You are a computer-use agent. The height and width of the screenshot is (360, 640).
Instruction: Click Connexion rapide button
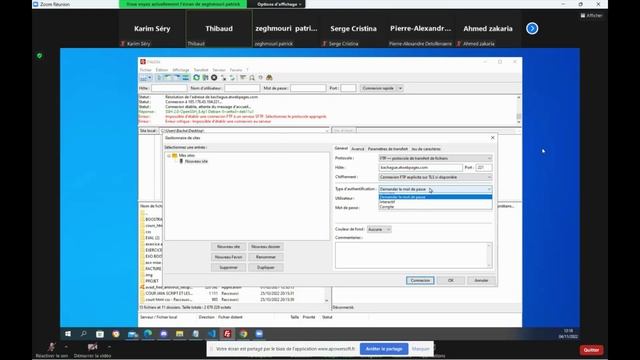(x=378, y=88)
